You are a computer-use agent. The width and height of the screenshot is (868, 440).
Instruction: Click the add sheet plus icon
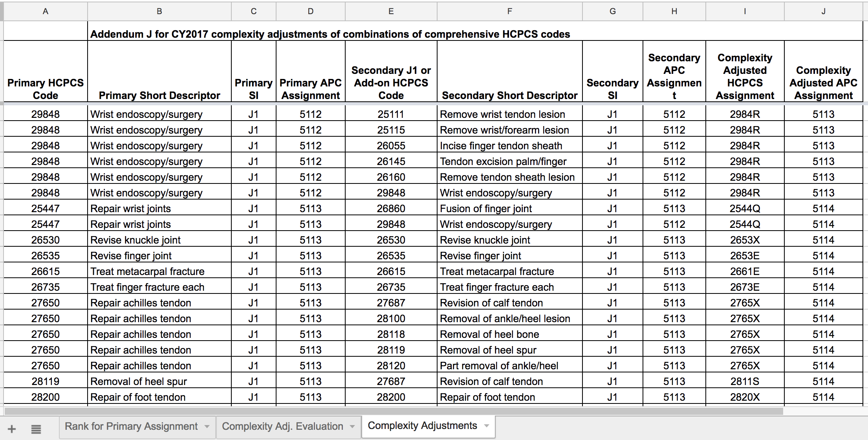[12, 429]
